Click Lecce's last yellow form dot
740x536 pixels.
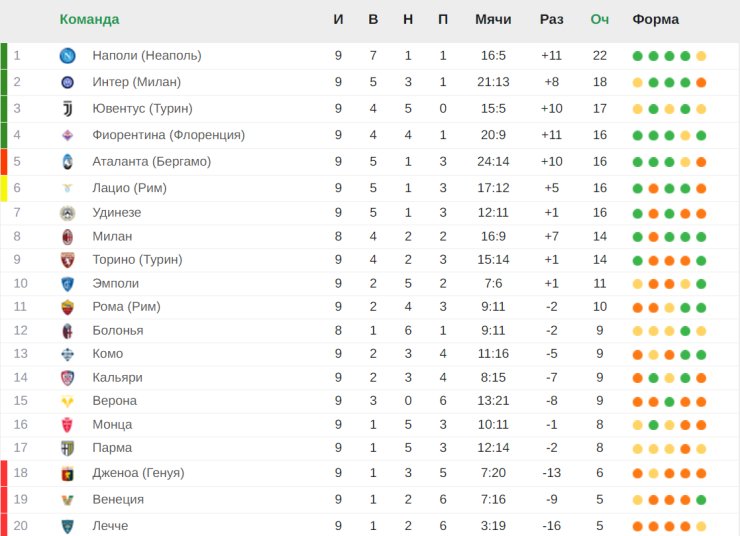[x=701, y=526]
